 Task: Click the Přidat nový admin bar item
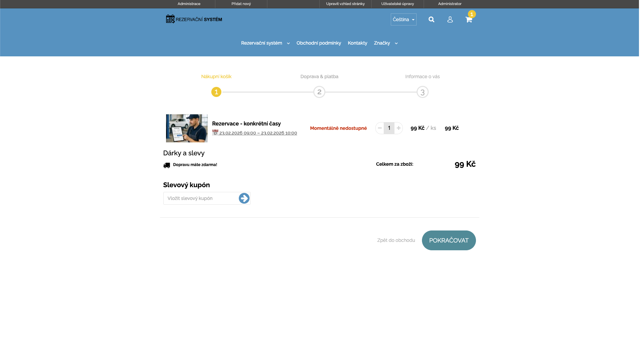tap(241, 4)
